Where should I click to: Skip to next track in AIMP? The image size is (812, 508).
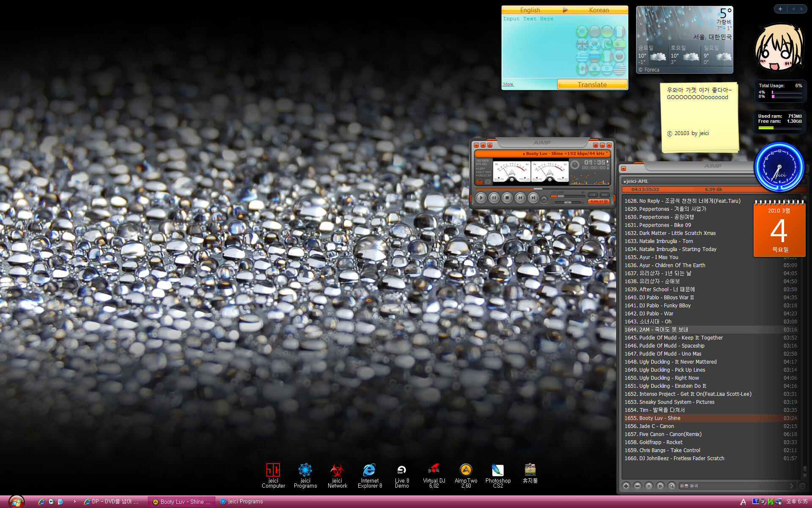(x=533, y=198)
